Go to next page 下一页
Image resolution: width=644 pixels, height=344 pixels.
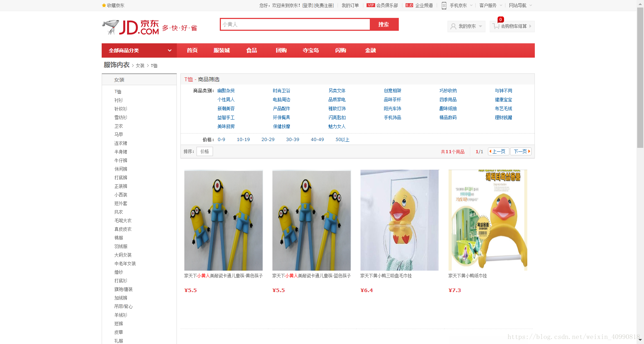pyautogui.click(x=520, y=151)
